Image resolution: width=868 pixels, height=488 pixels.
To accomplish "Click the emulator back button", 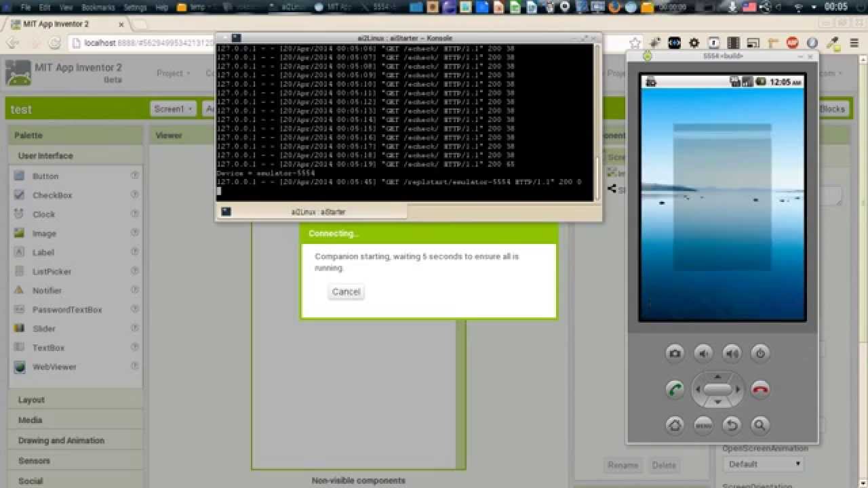I will pyautogui.click(x=732, y=426).
